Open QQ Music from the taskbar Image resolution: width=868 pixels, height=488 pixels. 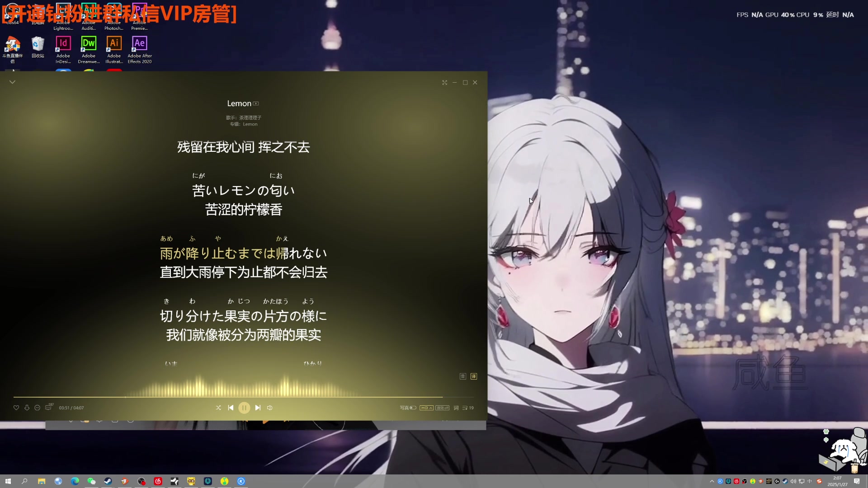coord(224,481)
